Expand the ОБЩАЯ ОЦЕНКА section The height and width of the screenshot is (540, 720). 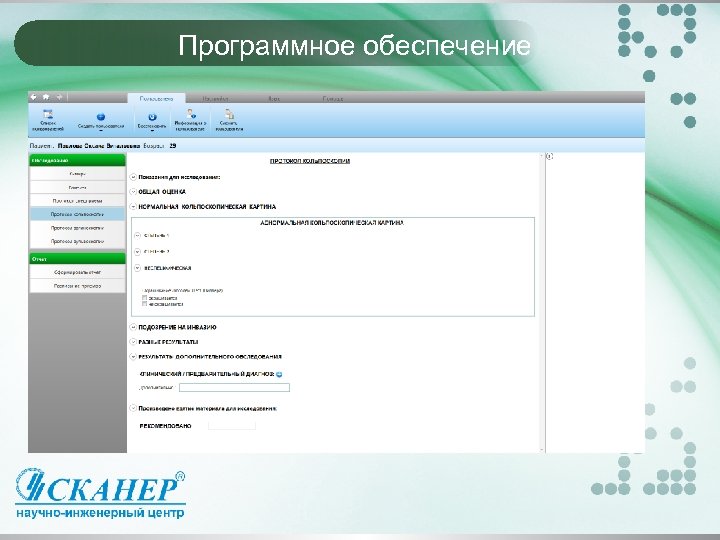133,191
